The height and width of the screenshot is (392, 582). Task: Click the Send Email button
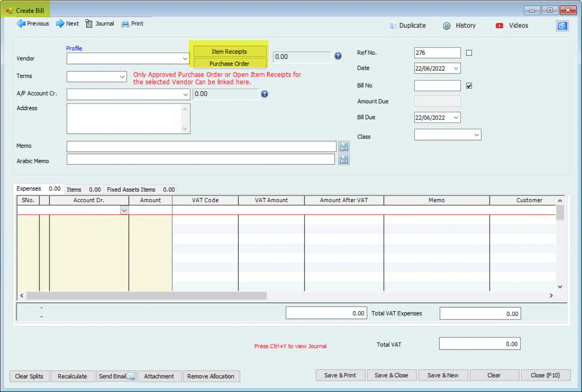coord(116,376)
